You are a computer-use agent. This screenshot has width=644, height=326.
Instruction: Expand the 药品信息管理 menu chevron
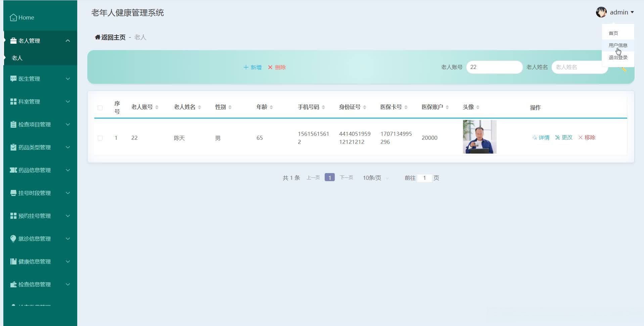(x=68, y=170)
